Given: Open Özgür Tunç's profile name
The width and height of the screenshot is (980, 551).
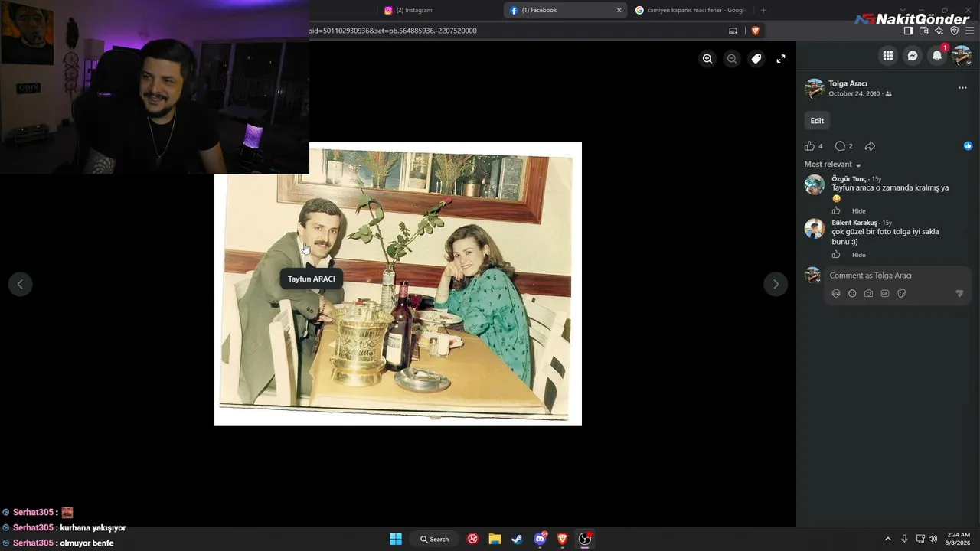Looking at the screenshot, I should 849,179.
